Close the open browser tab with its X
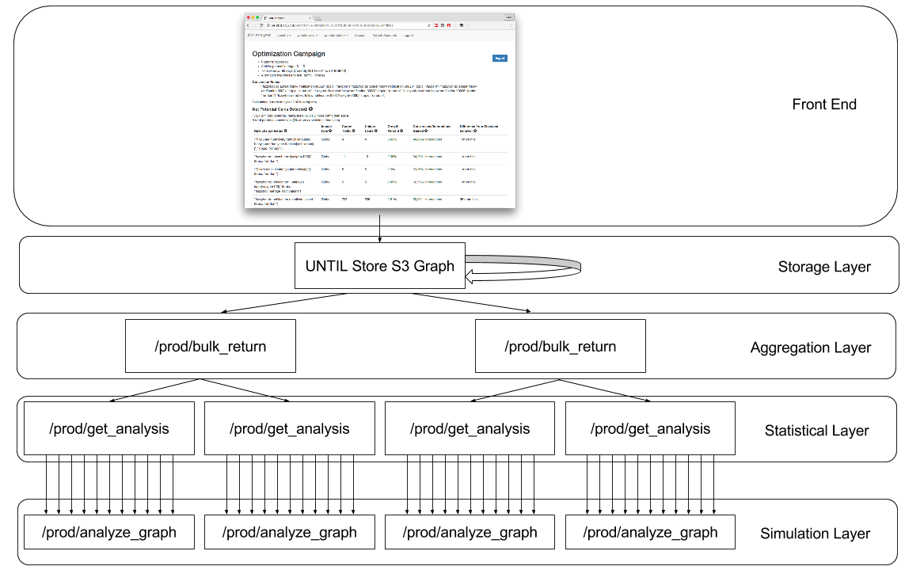 [x=310, y=18]
